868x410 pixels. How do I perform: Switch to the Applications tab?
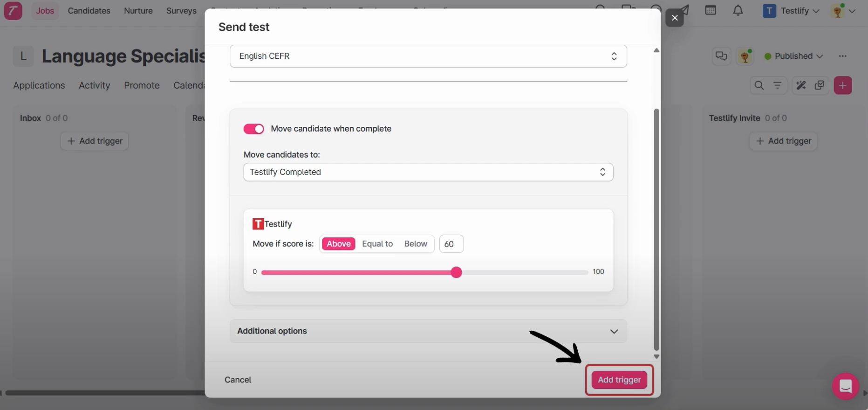click(x=39, y=85)
